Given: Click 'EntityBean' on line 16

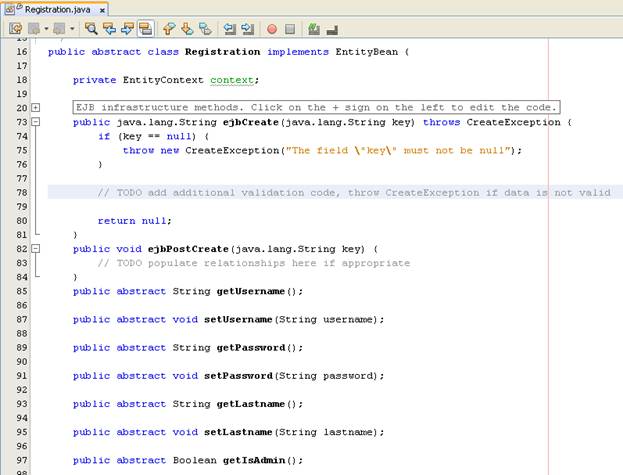Looking at the screenshot, I should click(366, 52).
